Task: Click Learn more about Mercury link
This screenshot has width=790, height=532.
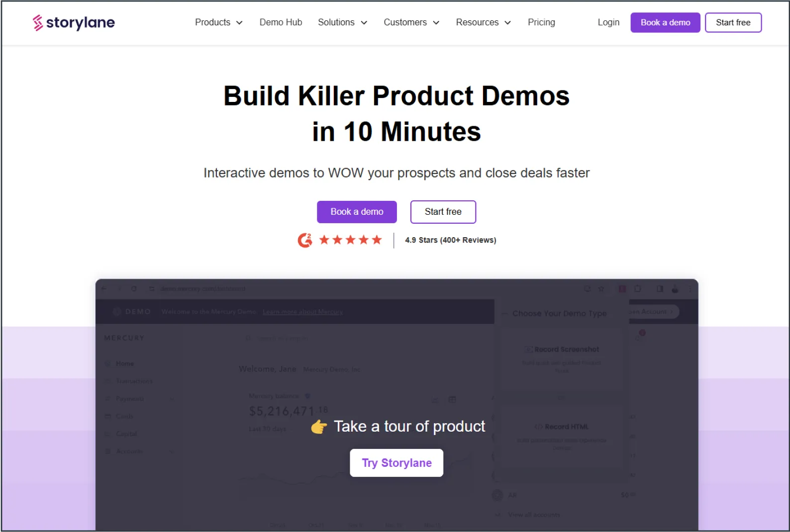Action: [x=302, y=312]
